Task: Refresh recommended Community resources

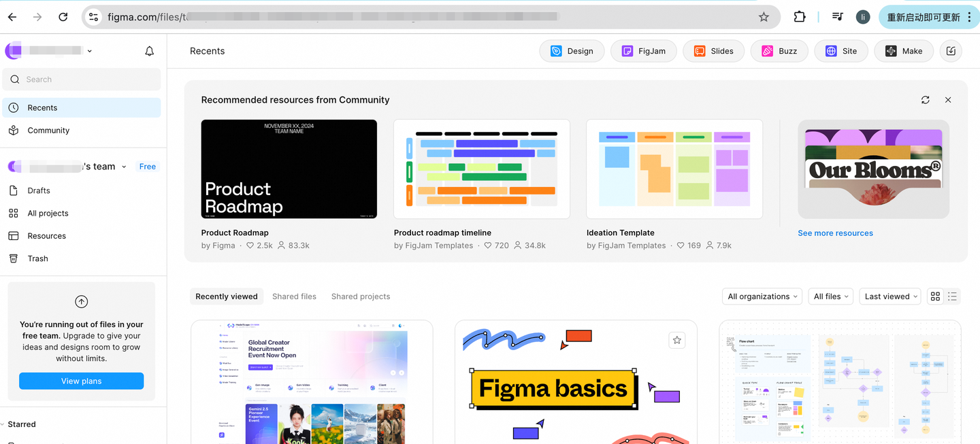Action: pos(926,100)
